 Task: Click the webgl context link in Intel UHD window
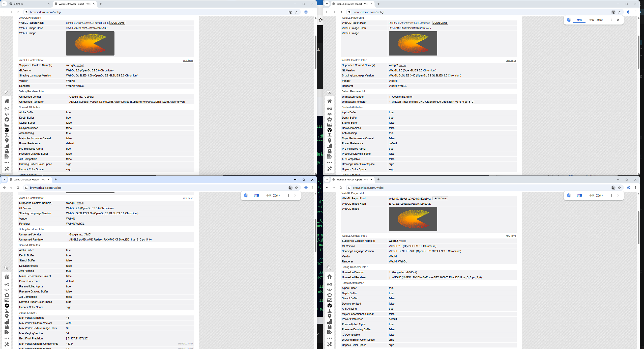403,65
